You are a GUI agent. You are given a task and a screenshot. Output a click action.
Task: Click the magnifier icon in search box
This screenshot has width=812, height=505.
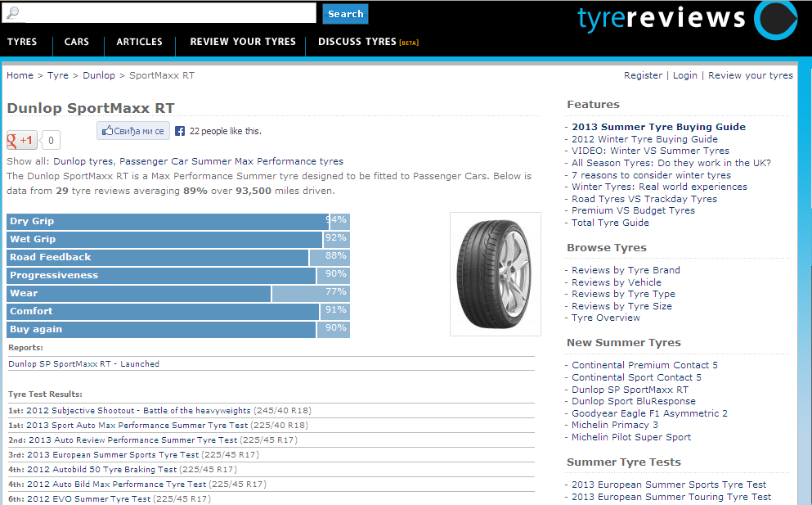[13, 12]
